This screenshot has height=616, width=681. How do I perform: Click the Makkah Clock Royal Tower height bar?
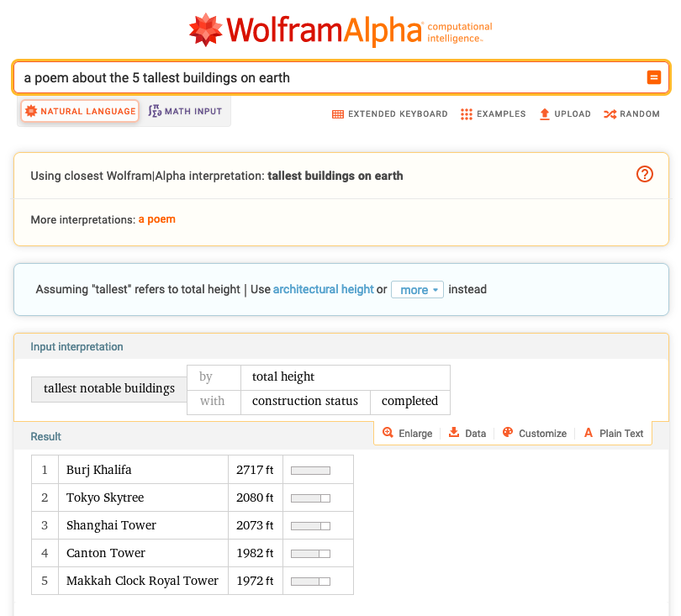[x=310, y=582]
